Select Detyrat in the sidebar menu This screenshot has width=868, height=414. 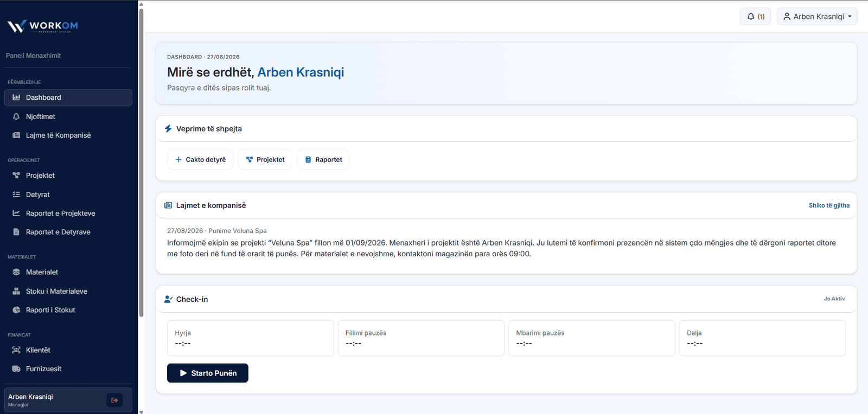[x=68, y=195]
